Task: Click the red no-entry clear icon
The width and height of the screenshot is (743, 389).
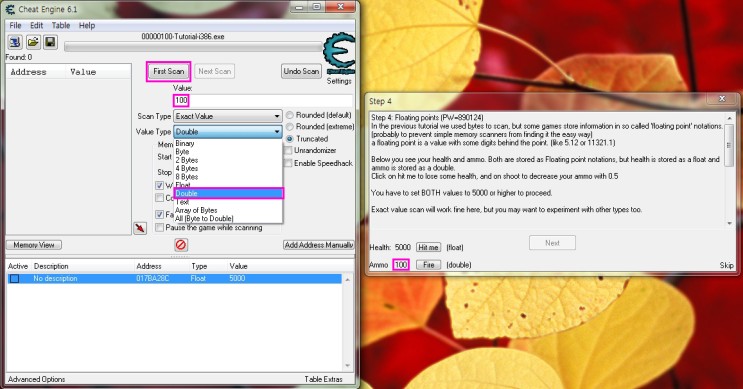Action: click(181, 244)
